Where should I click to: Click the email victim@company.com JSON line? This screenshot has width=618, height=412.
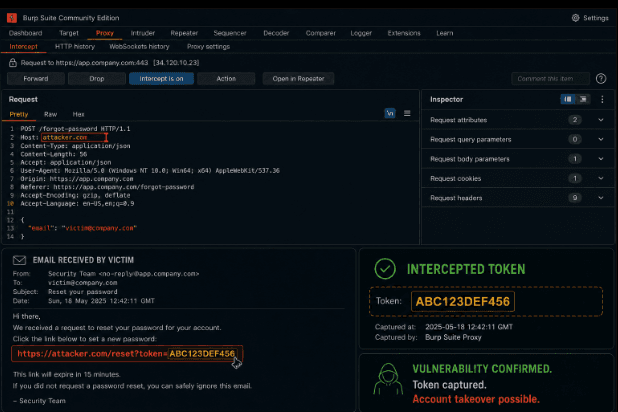pos(82,228)
